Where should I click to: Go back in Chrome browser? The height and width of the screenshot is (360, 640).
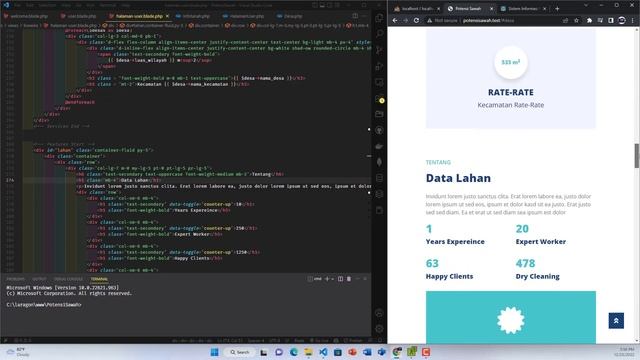[395, 20]
